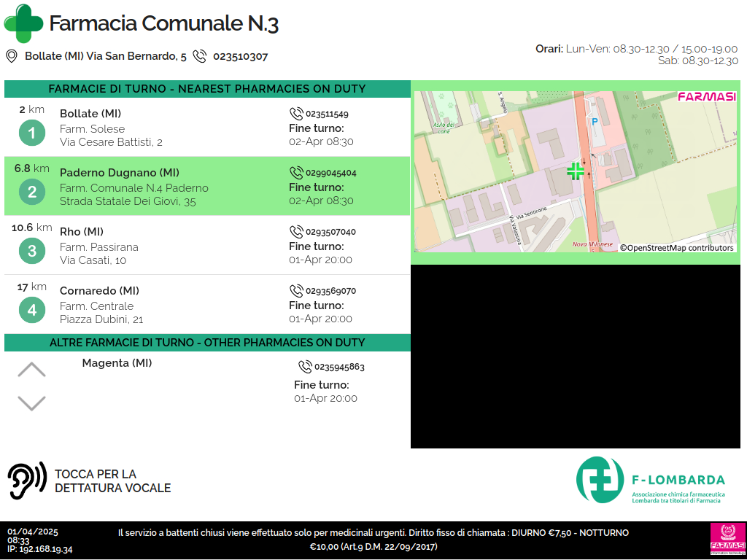Click the location pin icon near address
This screenshot has height=560, width=747.
(12, 56)
